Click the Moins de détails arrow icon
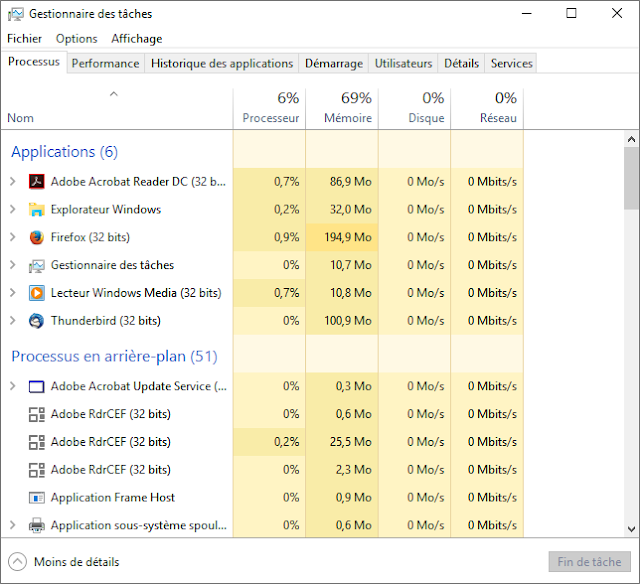The height and width of the screenshot is (584, 640). tap(18, 562)
